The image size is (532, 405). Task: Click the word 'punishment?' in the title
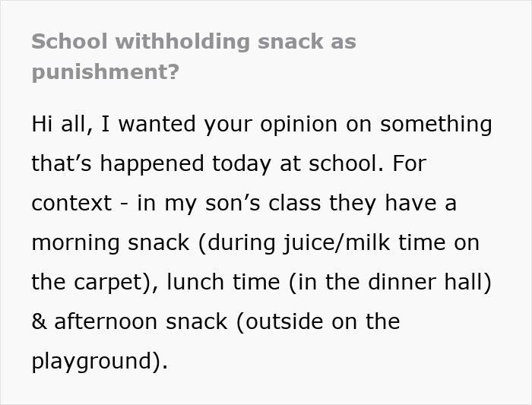point(105,73)
